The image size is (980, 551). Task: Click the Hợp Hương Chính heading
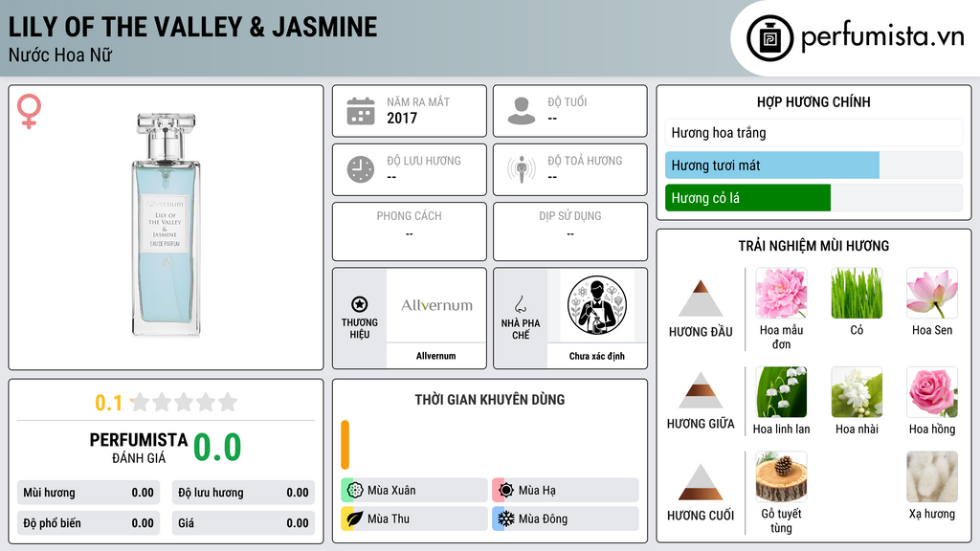tap(813, 101)
